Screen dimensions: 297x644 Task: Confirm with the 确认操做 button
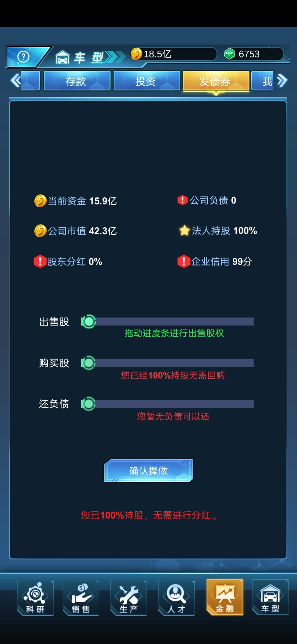(x=148, y=471)
